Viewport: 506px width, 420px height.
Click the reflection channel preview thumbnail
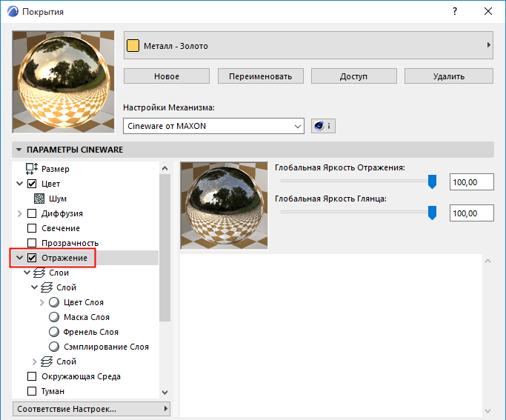click(x=224, y=205)
